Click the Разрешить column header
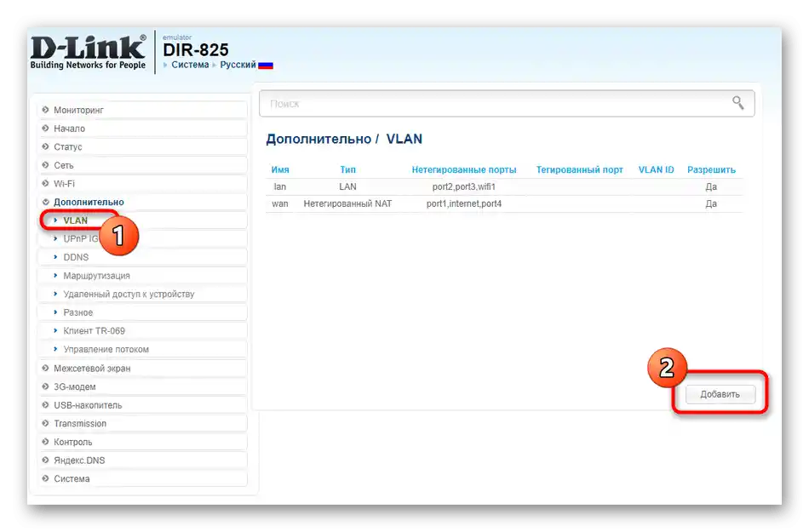 (x=711, y=169)
